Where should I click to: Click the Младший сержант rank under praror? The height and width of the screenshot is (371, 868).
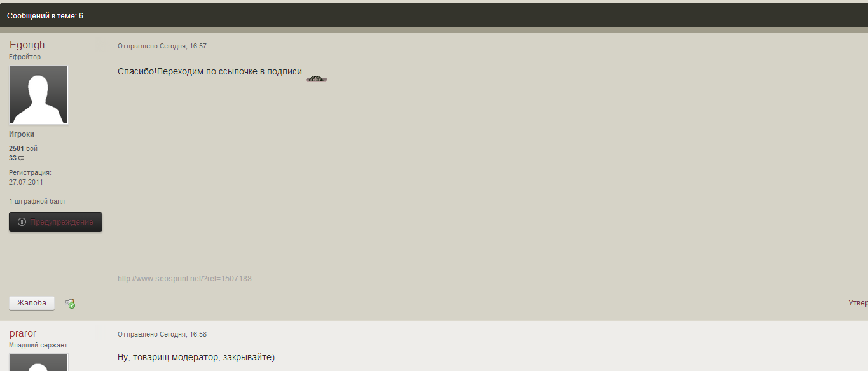tap(38, 345)
